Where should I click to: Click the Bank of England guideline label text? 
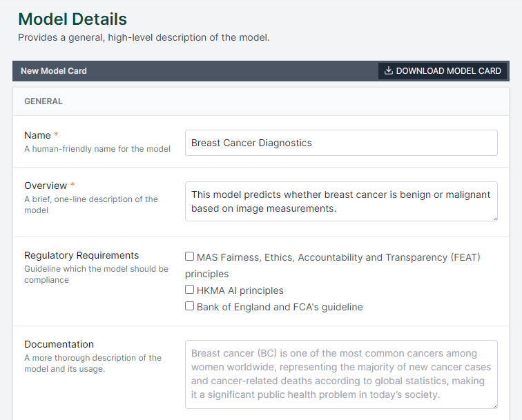[280, 307]
